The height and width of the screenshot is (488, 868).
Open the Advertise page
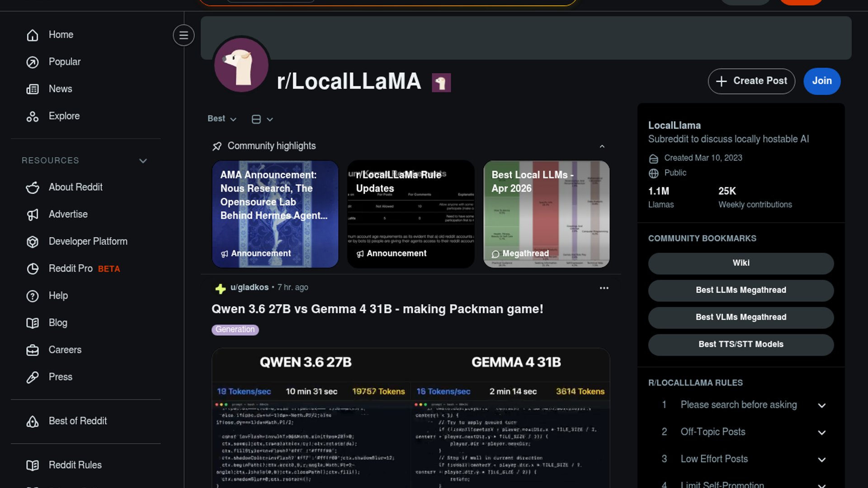(68, 214)
